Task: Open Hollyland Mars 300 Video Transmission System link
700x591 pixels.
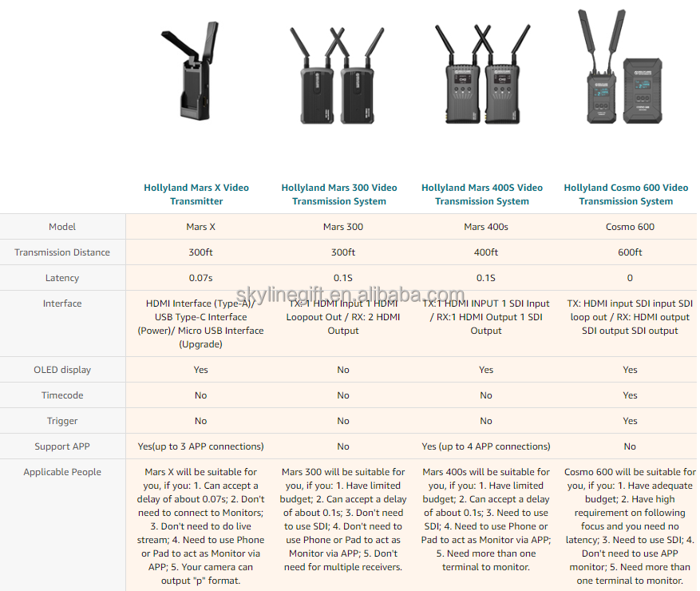Action: tap(339, 194)
